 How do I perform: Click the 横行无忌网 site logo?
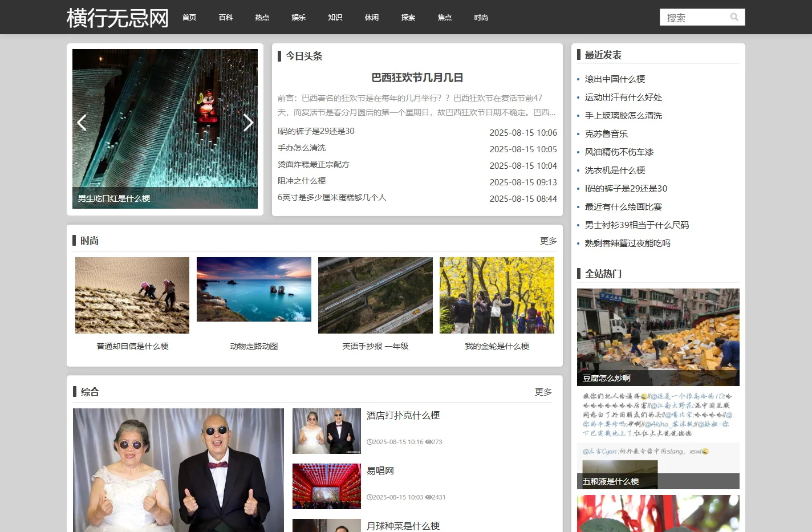coord(117,18)
